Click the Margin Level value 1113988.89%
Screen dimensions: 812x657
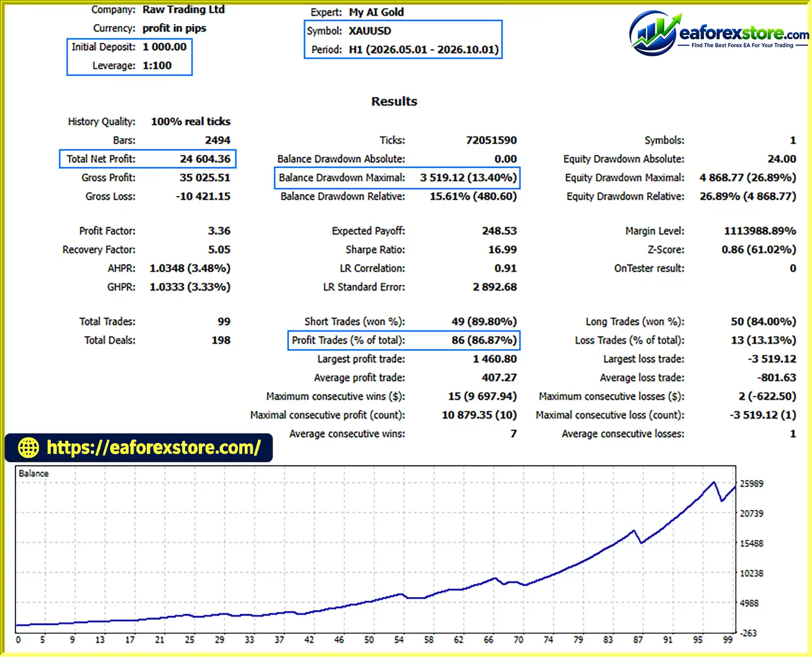(x=760, y=231)
